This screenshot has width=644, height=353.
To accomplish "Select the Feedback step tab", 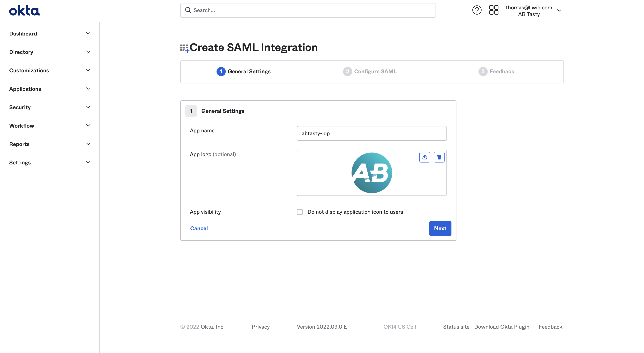I will coord(498,72).
